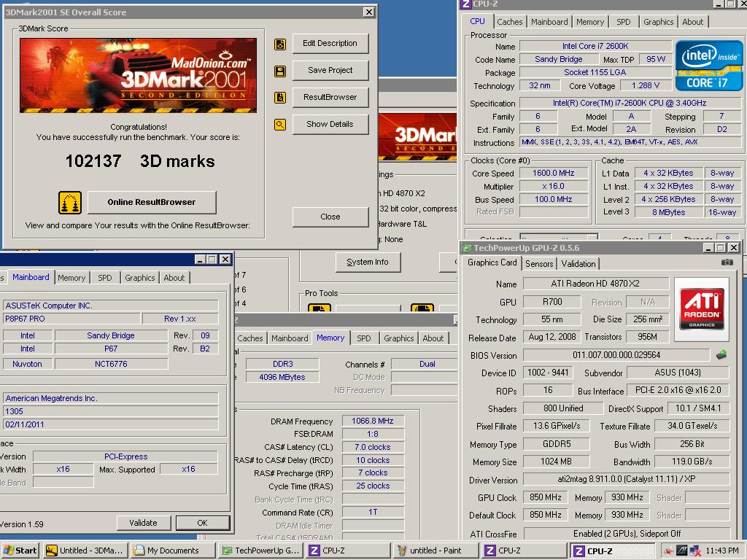Screen dimensions: 747x560
Task: Select Graphics Card tab in GPU-Z
Action: click(492, 262)
